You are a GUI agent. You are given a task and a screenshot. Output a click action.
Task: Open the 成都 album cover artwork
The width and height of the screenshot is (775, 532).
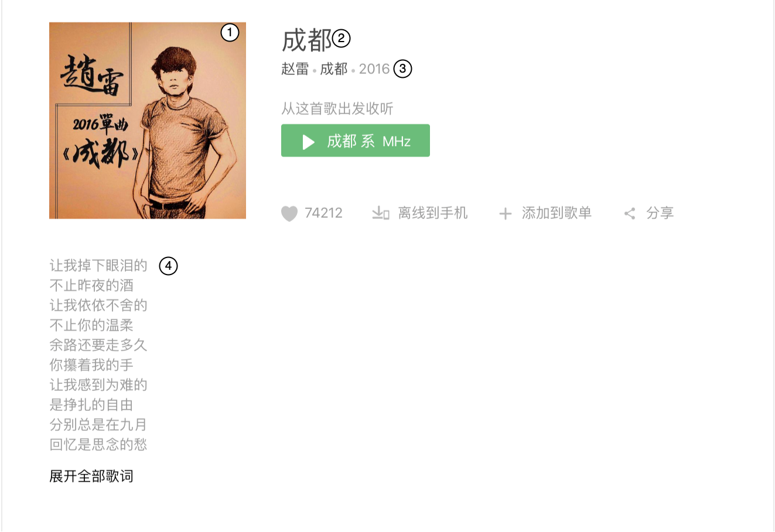tap(148, 121)
